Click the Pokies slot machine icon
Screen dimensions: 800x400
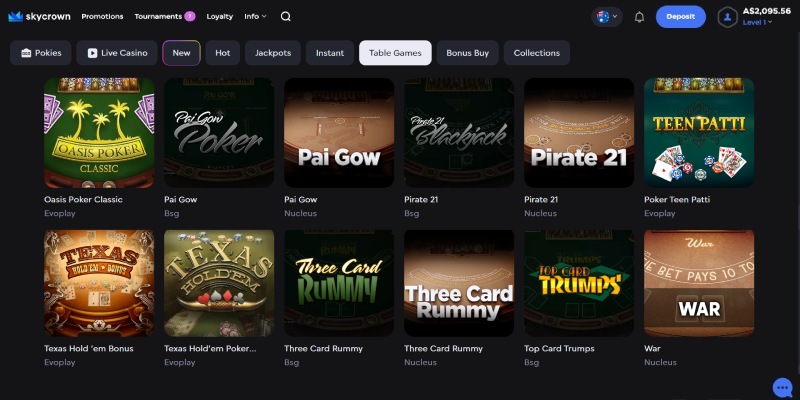point(26,53)
